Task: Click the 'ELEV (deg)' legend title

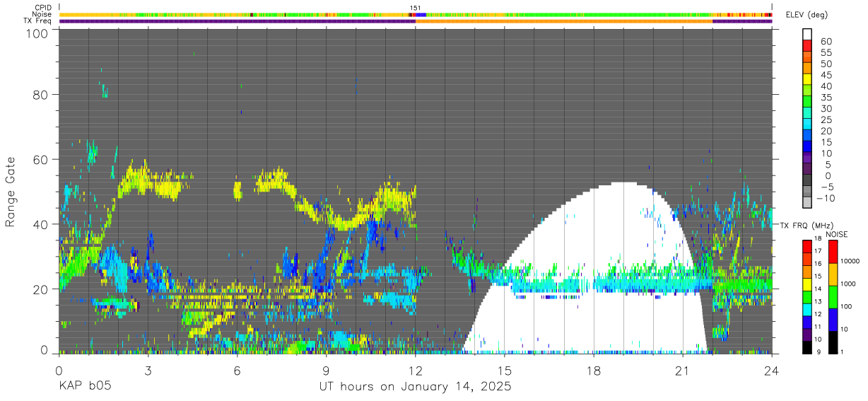Action: (x=807, y=16)
